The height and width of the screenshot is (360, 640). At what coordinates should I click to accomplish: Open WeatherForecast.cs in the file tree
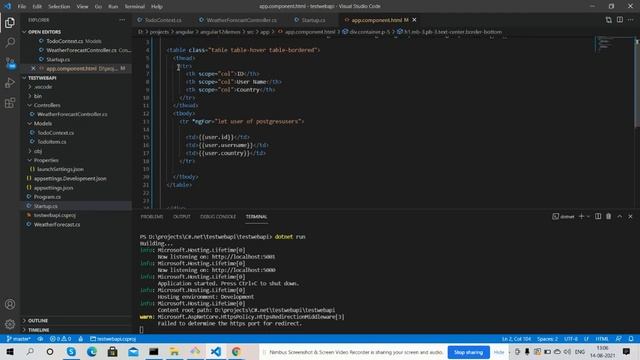click(57, 224)
